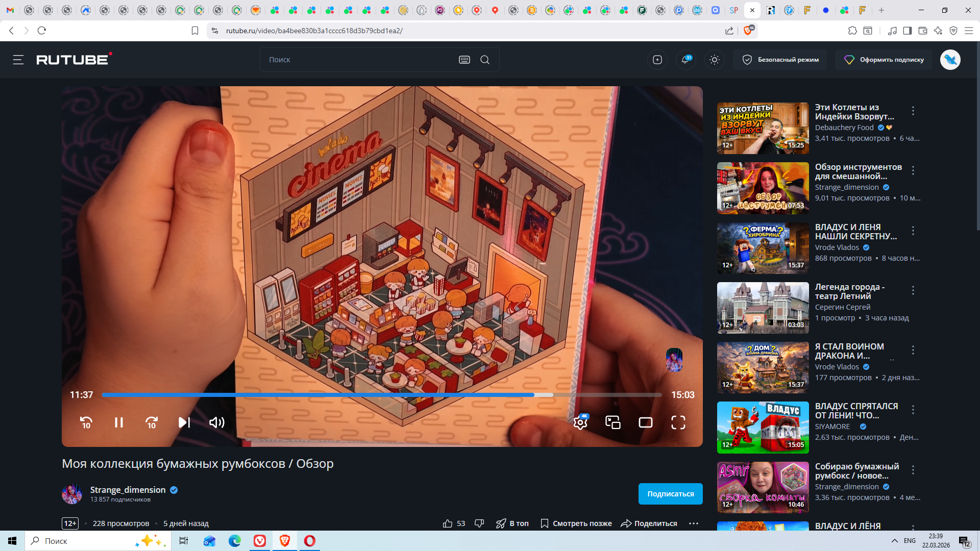The width and height of the screenshot is (980, 551).
Task: Enable picture-in-picture mode
Action: click(x=613, y=422)
